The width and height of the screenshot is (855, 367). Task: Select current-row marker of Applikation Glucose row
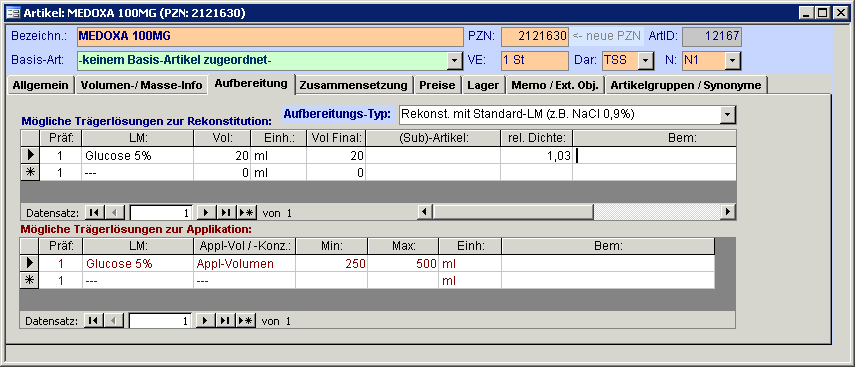(29, 263)
